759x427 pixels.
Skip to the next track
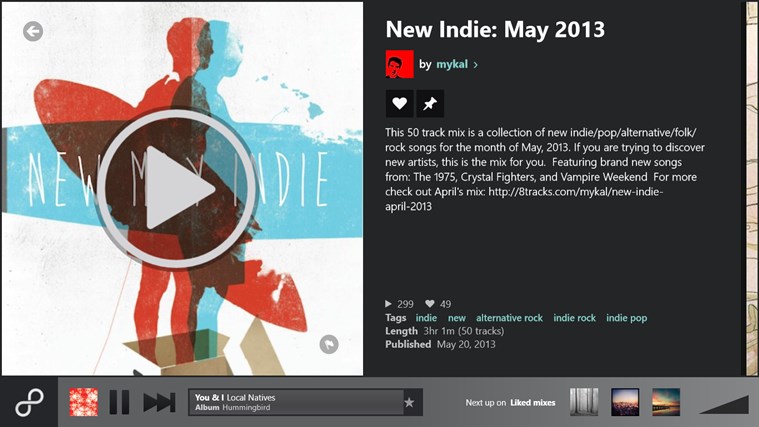(159, 402)
